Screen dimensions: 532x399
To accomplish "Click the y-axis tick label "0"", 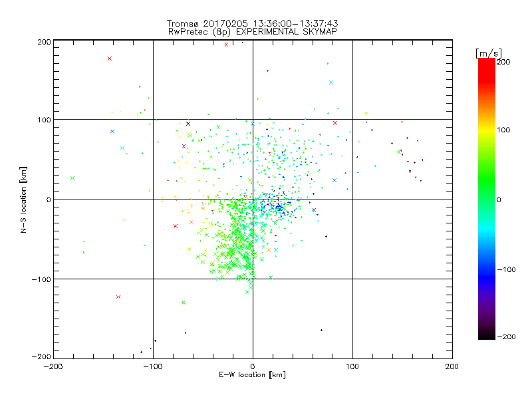I will coord(49,199).
